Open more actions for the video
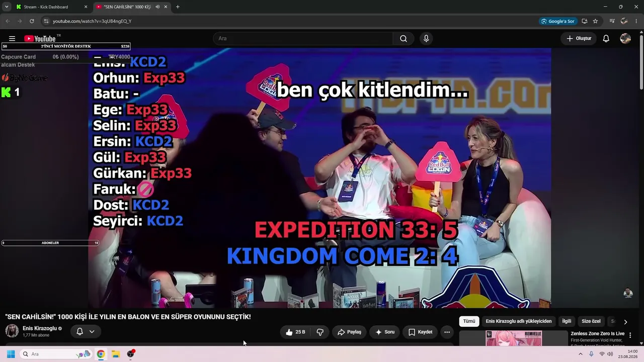The height and width of the screenshot is (362, 644). click(x=447, y=332)
